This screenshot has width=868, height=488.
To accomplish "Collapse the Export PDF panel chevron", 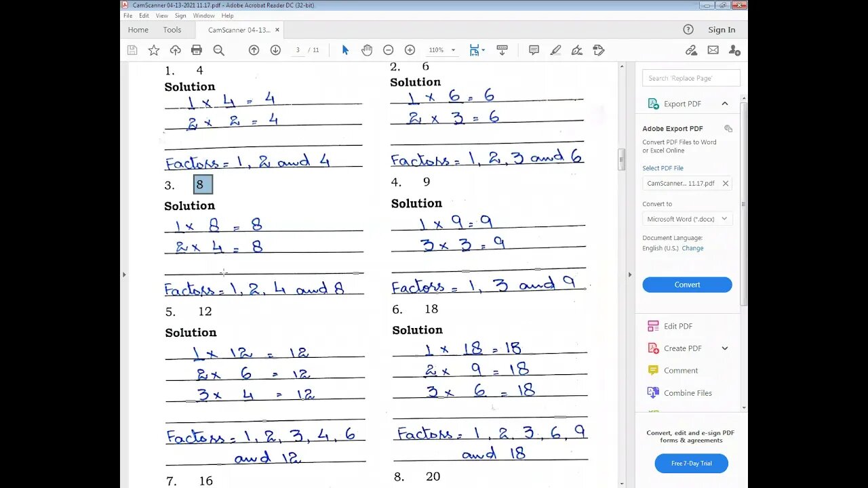I will 725,104.
